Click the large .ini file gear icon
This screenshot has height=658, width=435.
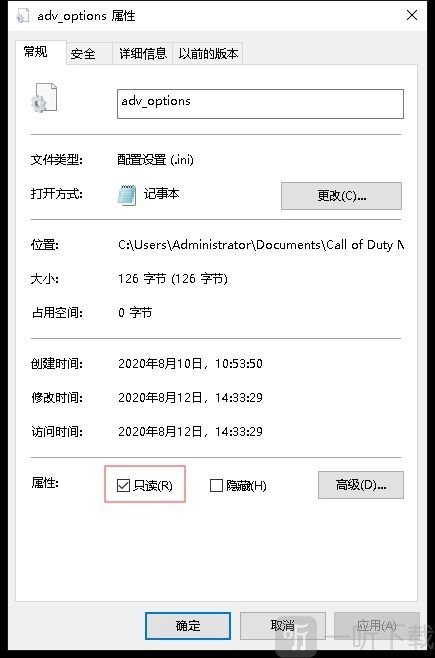pos(44,98)
